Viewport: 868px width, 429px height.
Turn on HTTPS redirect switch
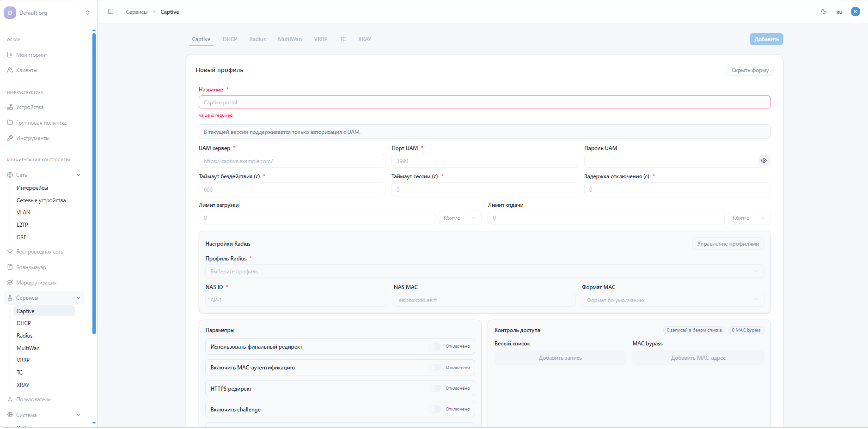[435, 388]
